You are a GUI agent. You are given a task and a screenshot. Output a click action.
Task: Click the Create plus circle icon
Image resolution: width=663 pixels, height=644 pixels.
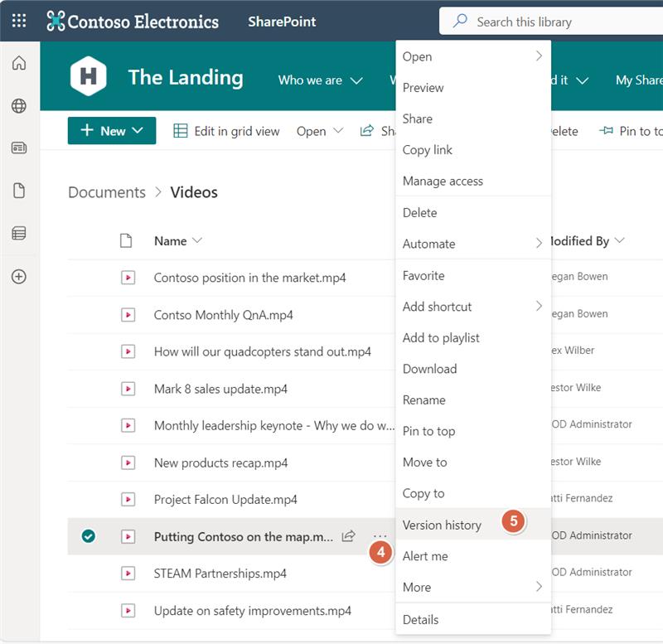coord(19,277)
